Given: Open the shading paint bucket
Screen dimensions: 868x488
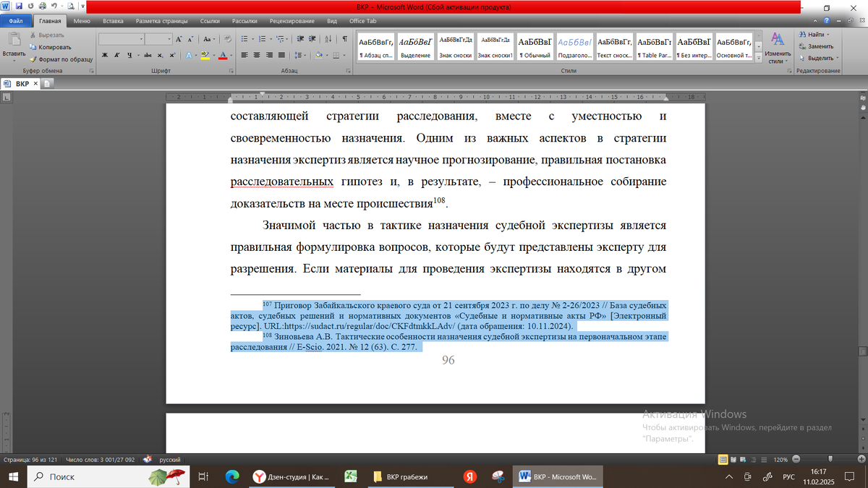Looking at the screenshot, I should click(x=318, y=55).
